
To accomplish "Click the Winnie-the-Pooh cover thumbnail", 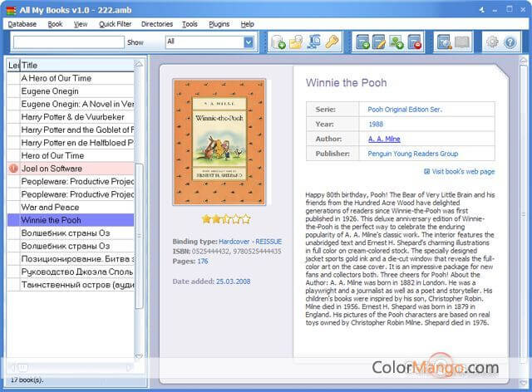I will click(219, 142).
